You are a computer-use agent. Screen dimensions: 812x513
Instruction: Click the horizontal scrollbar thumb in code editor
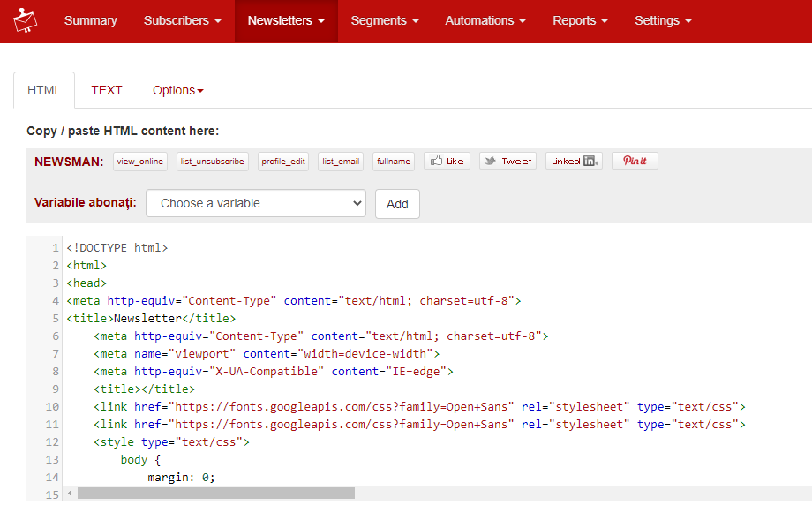tap(216, 493)
